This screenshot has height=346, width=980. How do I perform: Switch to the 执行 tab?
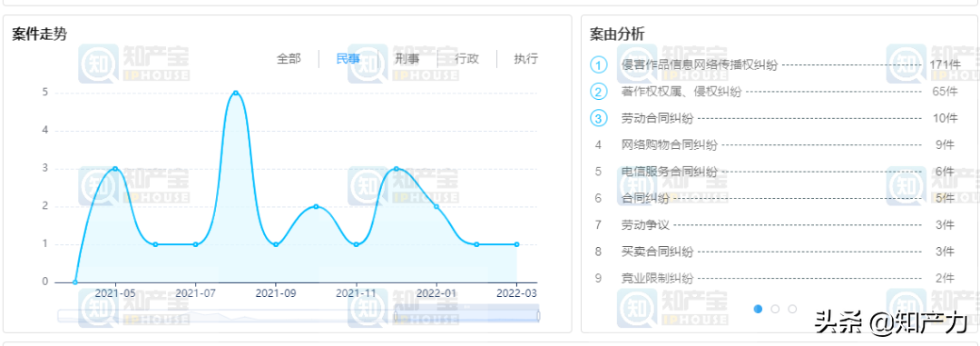[x=525, y=59]
